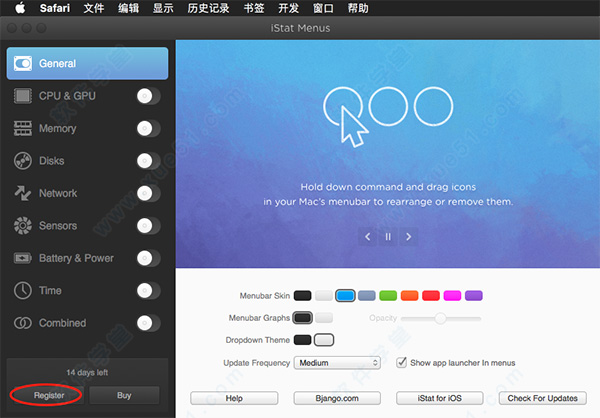Open the 文件 menu
Screen dimensions: 600x418
(x=94, y=8)
